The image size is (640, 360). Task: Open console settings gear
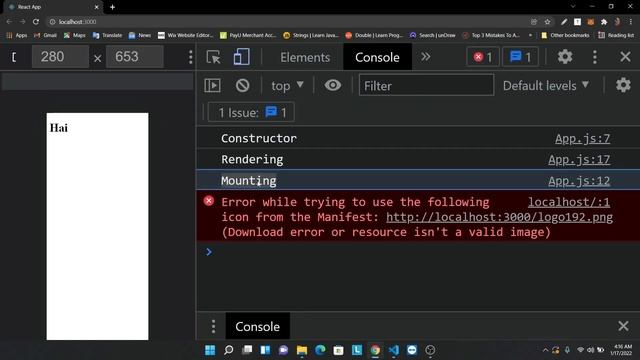click(x=623, y=85)
